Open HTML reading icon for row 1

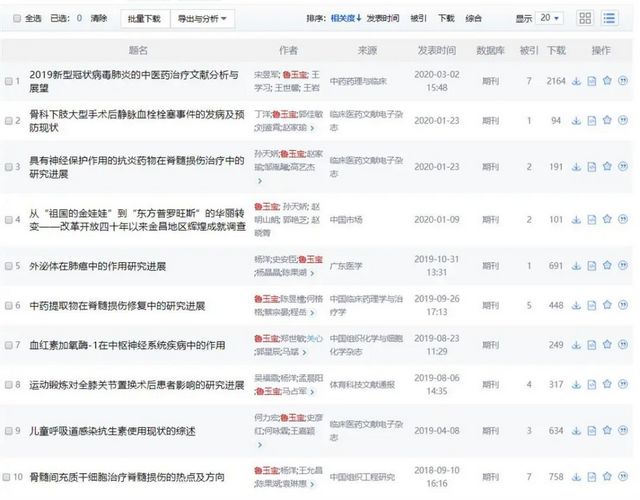[591, 81]
